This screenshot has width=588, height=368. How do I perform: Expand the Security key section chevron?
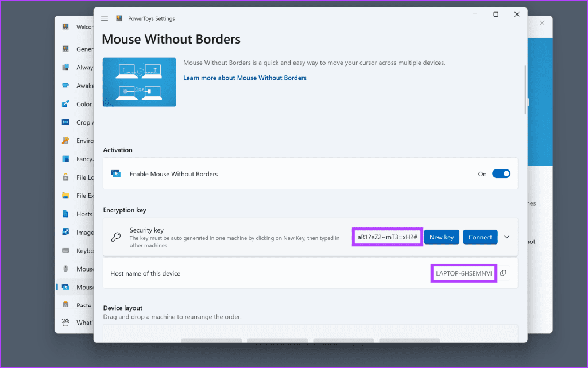(507, 237)
